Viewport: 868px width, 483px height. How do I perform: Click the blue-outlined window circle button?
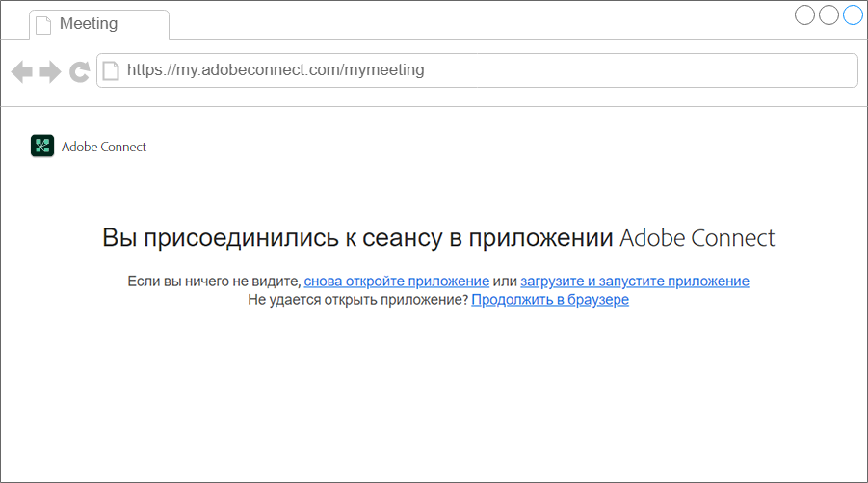click(x=853, y=15)
